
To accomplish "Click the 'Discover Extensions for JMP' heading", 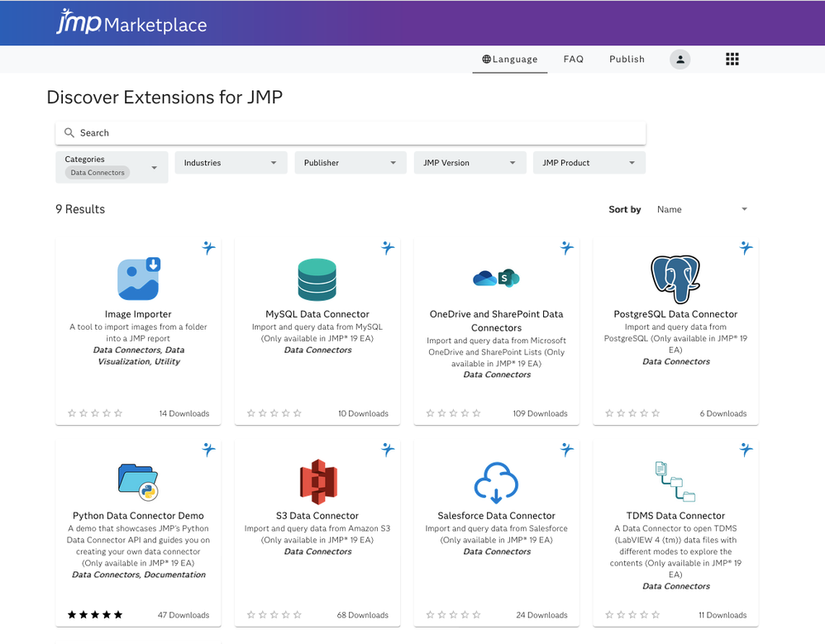I will click(x=165, y=98).
